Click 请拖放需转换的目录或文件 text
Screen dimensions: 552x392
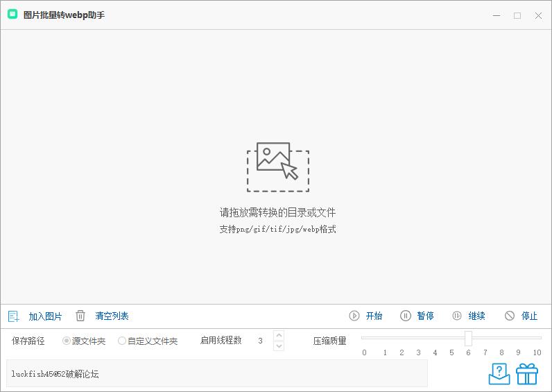(x=278, y=212)
